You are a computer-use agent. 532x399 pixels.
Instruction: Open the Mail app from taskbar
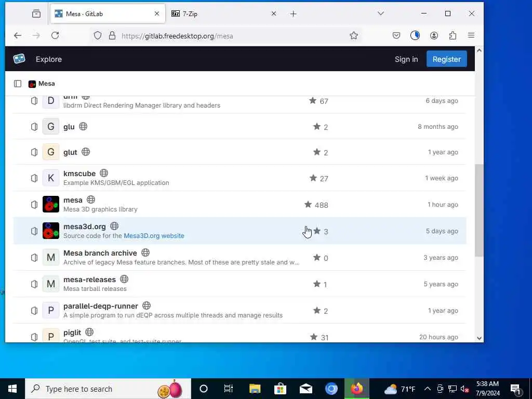pos(305,389)
